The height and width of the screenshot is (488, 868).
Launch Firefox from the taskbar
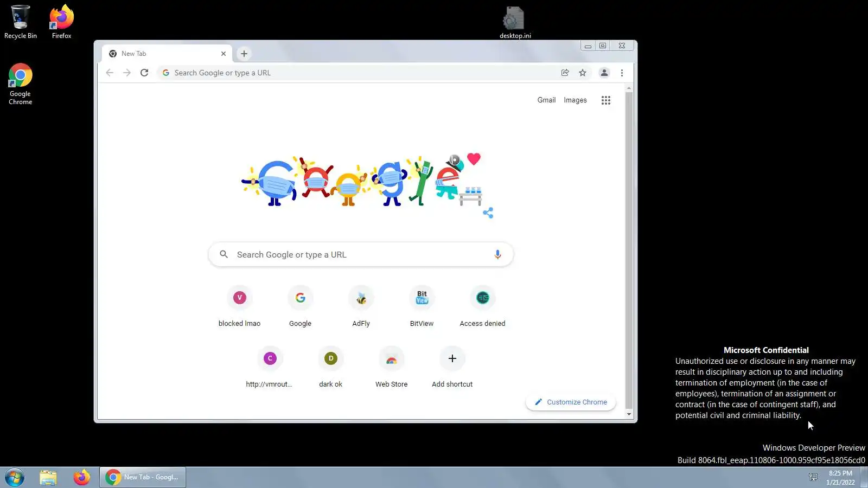pos(82,477)
